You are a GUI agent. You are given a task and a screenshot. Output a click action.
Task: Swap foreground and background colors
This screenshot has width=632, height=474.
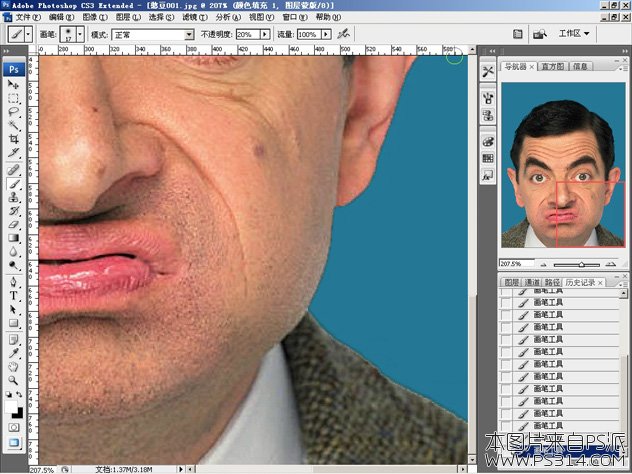(x=19, y=395)
